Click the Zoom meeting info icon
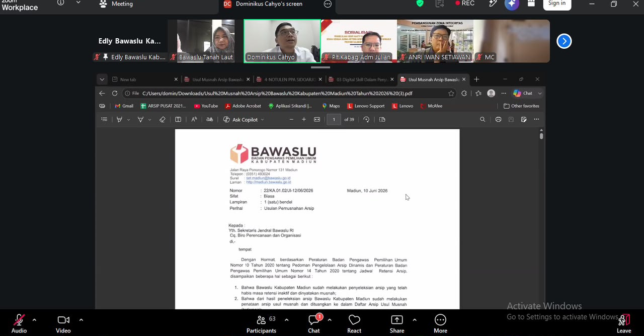The width and height of the screenshot is (644, 336). [61, 3]
